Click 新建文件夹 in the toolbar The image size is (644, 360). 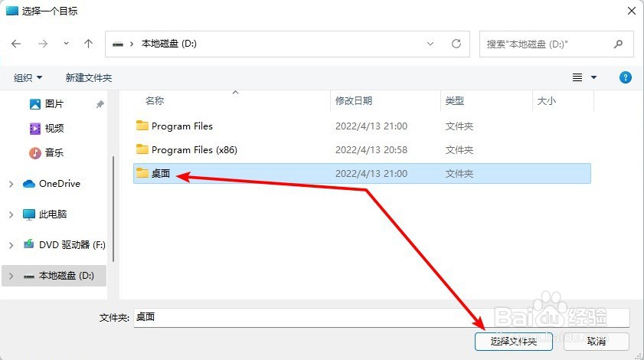tap(89, 77)
